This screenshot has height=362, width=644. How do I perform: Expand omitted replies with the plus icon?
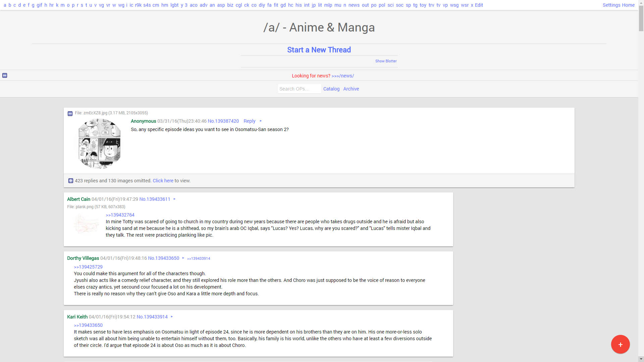pos(70,180)
